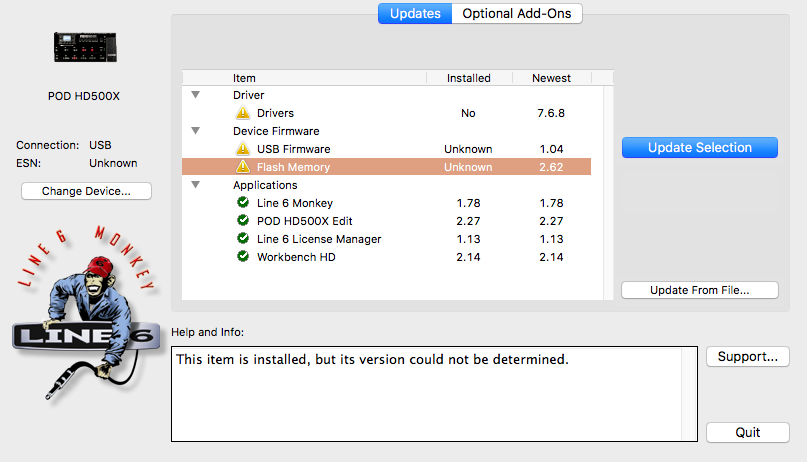The height and width of the screenshot is (462, 807).
Task: Collapse the Device Firmware group
Action: (196, 131)
